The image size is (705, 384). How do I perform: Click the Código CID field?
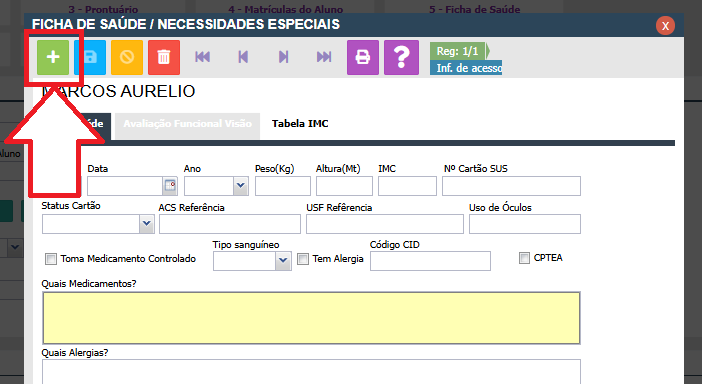(x=430, y=261)
